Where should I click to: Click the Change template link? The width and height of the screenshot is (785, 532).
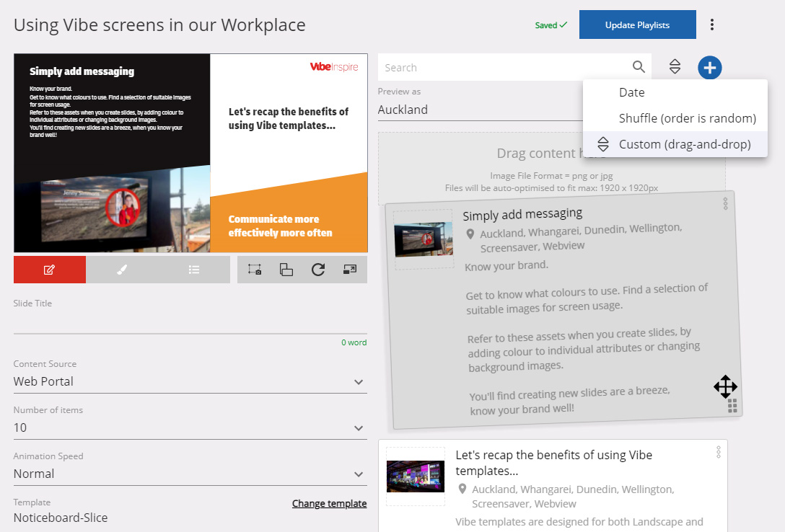(329, 504)
